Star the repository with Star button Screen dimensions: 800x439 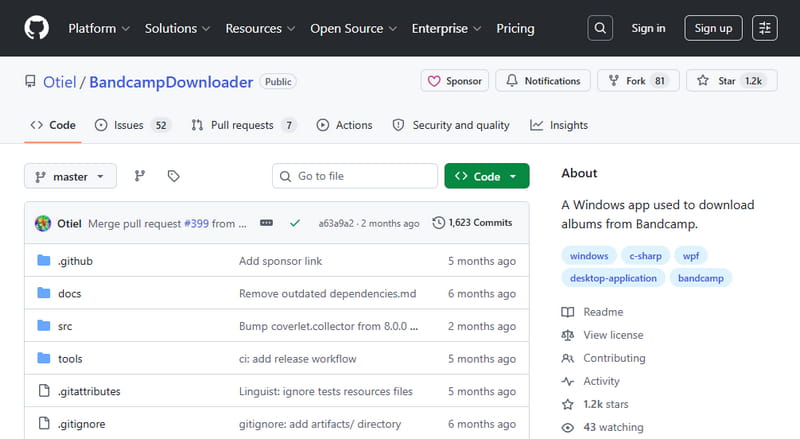pyautogui.click(x=732, y=81)
